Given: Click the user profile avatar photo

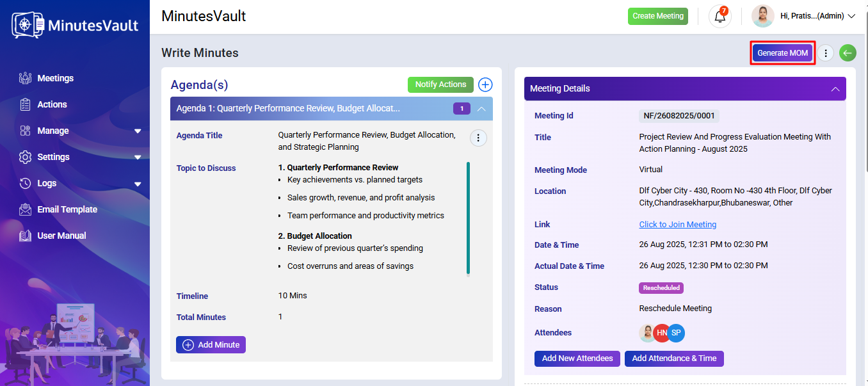Looking at the screenshot, I should [x=763, y=17].
